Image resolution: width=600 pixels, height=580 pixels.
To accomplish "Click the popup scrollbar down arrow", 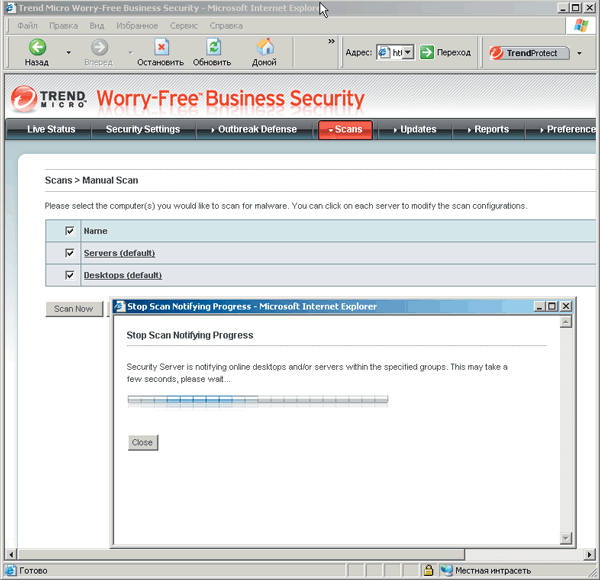I will [566, 538].
